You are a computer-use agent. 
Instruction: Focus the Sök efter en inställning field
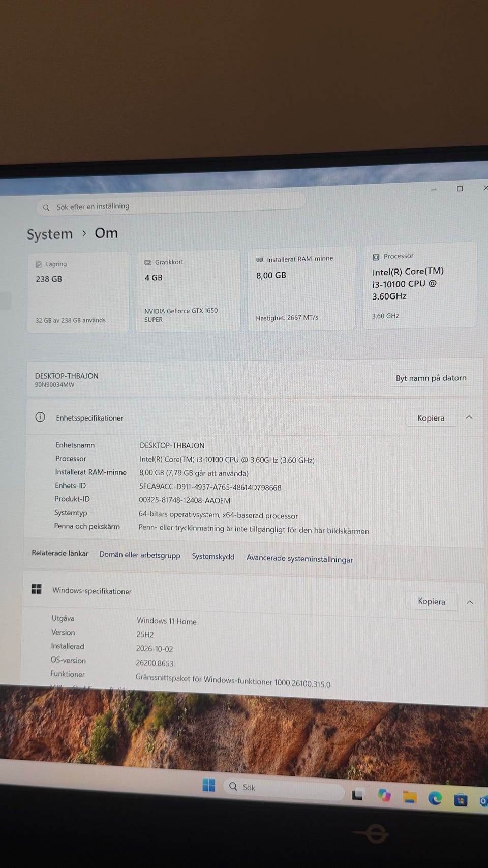coord(171,205)
